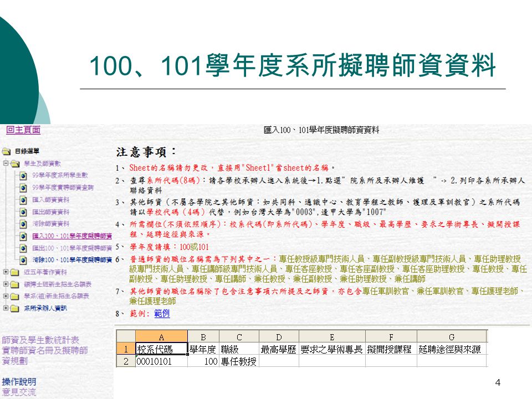The width and height of the screenshot is (532, 399).
Task: Click 實聘師資名冊及擬聘師資規劃 link
Action: coord(45,356)
